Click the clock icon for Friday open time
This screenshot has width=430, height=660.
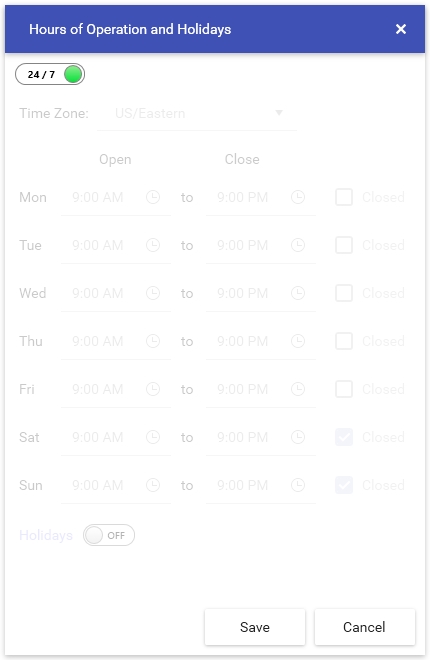[x=153, y=389]
